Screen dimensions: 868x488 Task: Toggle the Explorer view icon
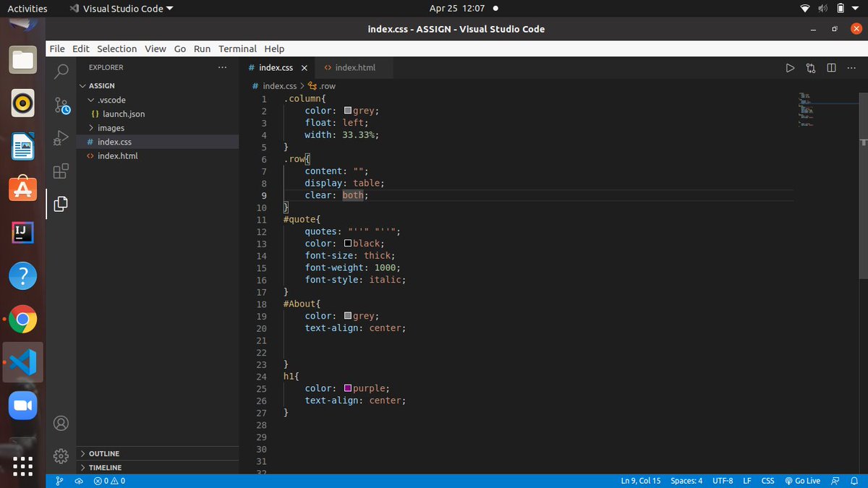[61, 204]
